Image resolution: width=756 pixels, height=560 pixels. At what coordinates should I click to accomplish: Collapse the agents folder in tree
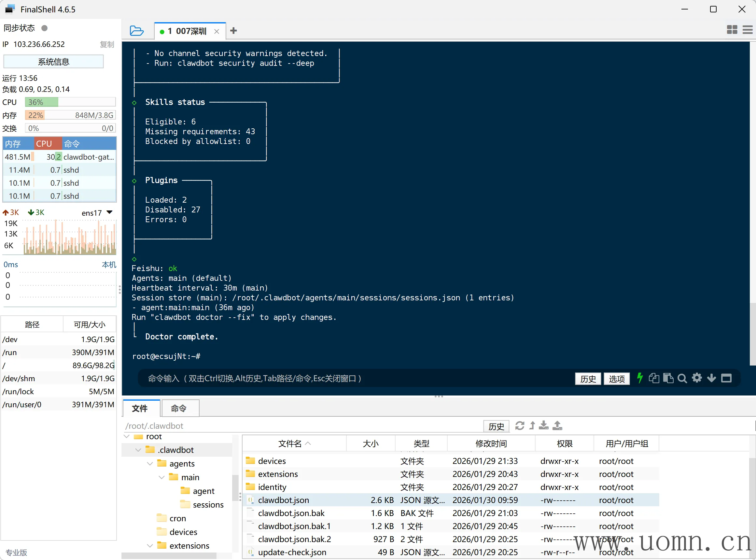(150, 463)
